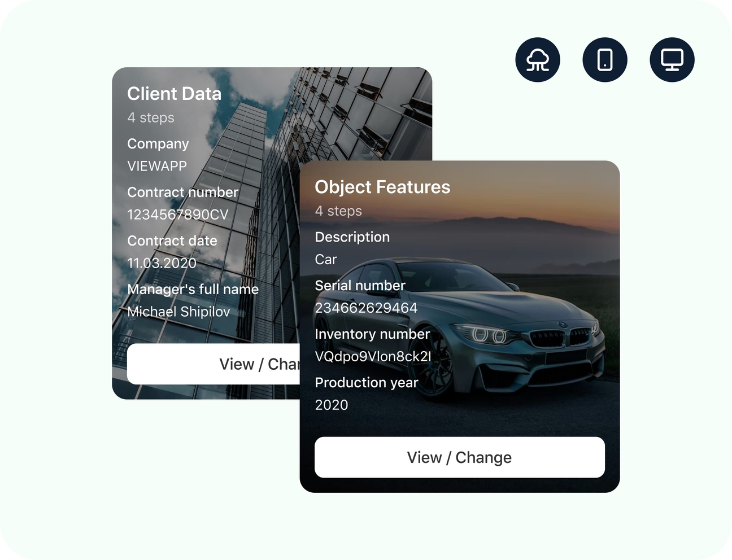Click contract number 1234567890CV
The width and height of the screenshot is (732, 560).
coord(178,215)
